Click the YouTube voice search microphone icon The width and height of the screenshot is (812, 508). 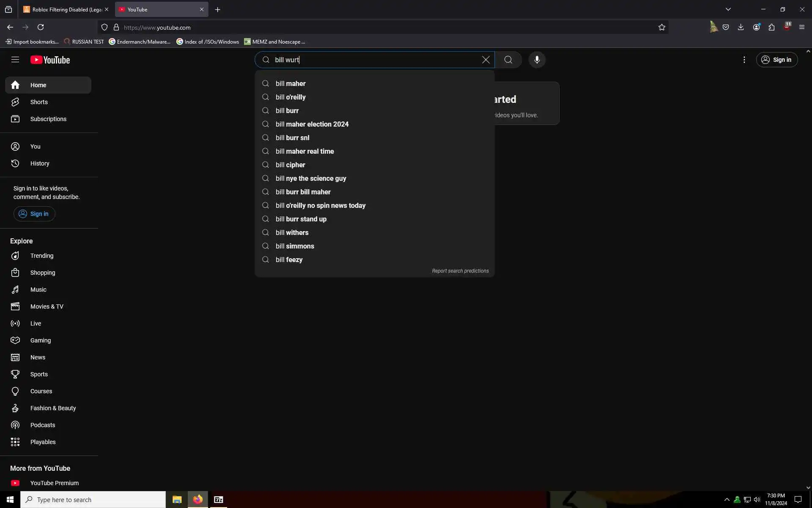click(x=537, y=60)
